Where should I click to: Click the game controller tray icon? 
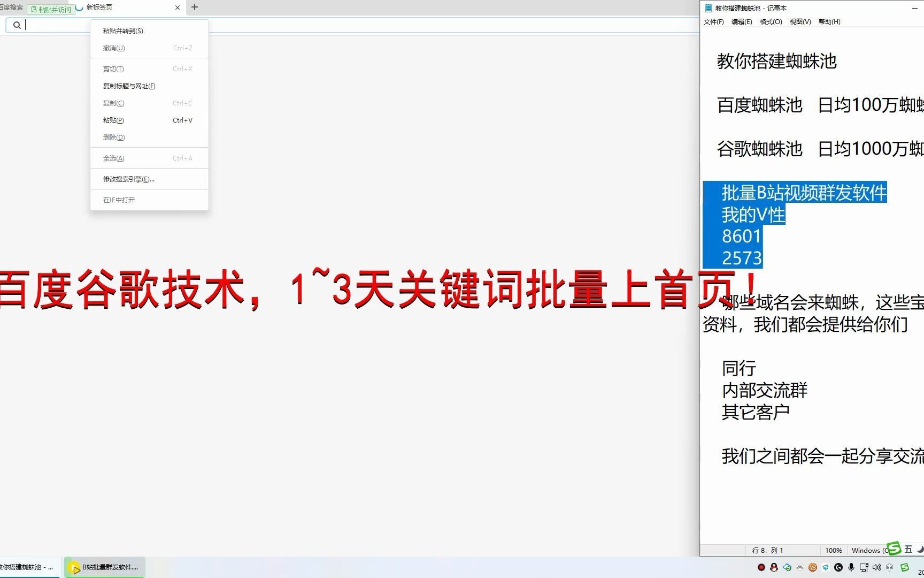coord(800,567)
